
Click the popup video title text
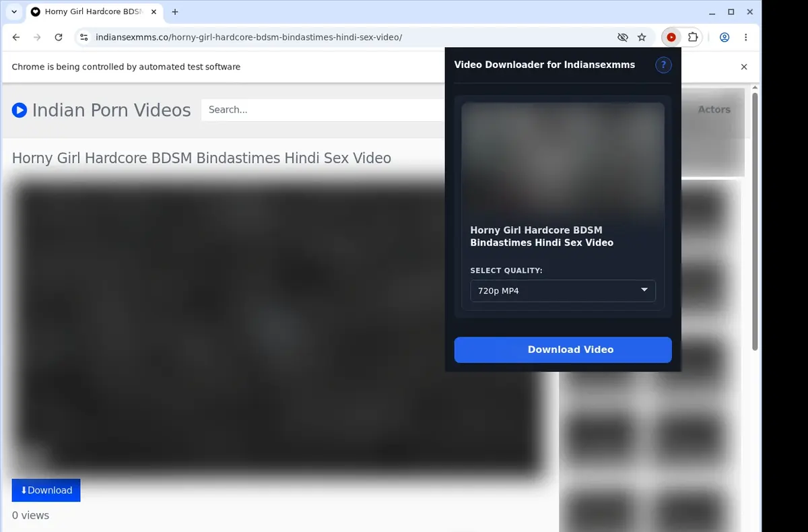[x=542, y=236]
